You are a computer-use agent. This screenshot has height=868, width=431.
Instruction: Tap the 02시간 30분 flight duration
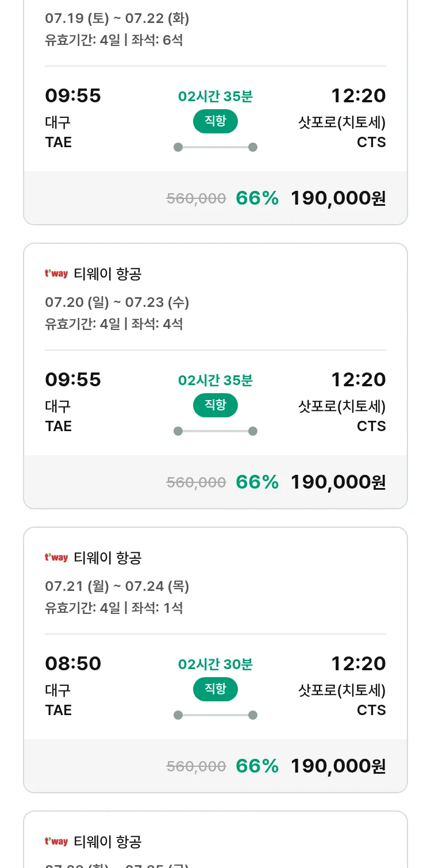215,665
